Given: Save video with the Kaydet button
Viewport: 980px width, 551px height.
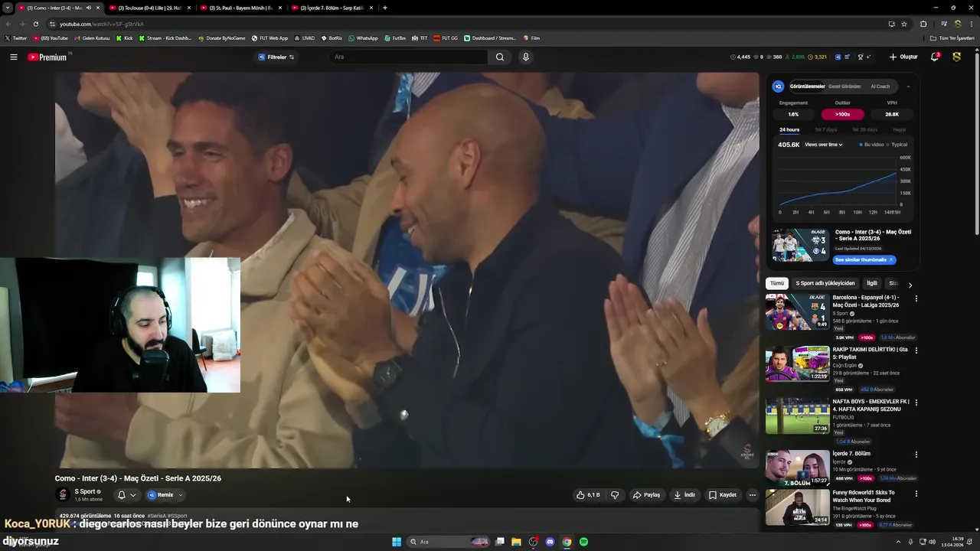Looking at the screenshot, I should tap(723, 495).
